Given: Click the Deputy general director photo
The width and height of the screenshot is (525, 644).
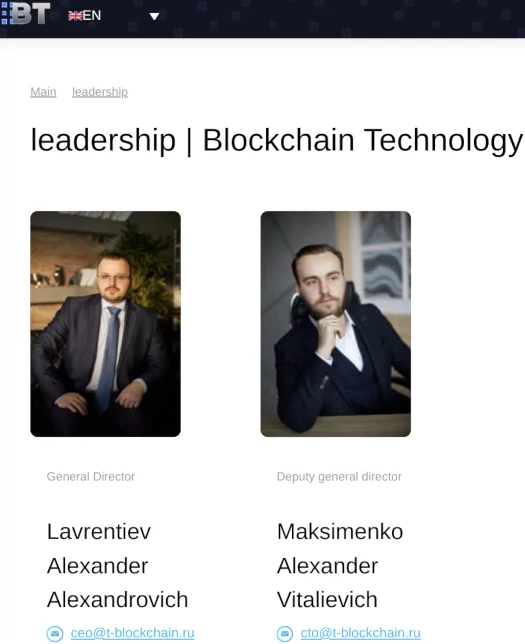Looking at the screenshot, I should point(336,324).
